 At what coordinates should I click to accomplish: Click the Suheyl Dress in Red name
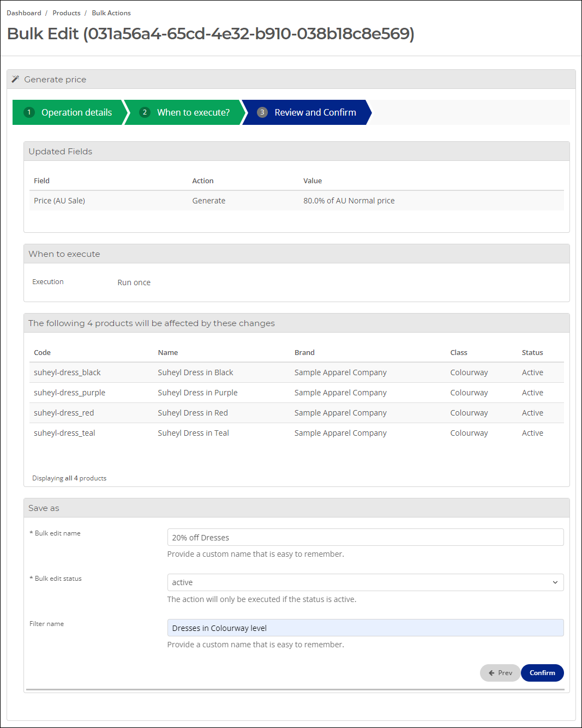click(x=193, y=413)
